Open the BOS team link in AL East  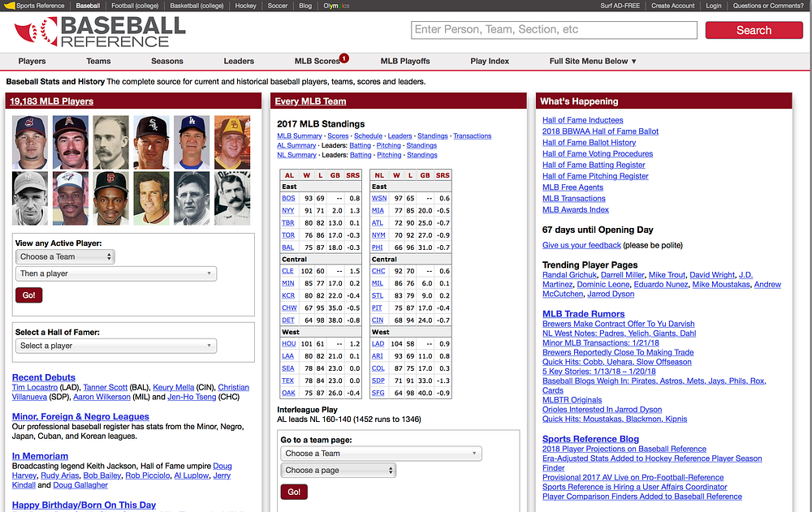click(x=288, y=198)
